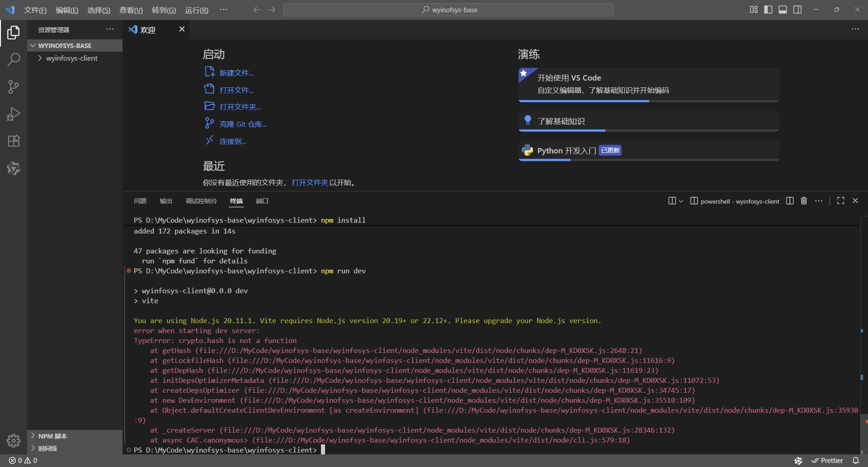Open the Customize Layout control

click(x=753, y=9)
